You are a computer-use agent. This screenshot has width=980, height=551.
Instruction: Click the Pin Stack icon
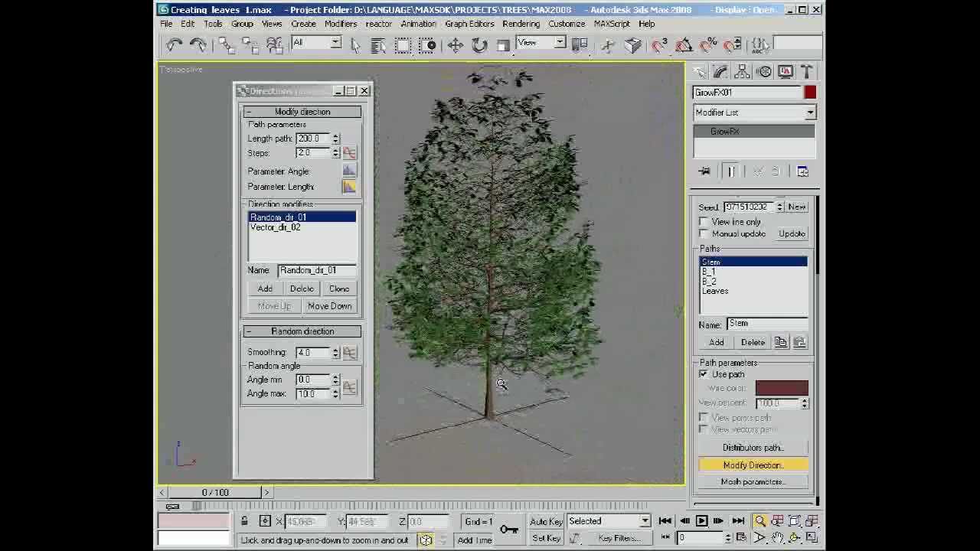pos(704,171)
